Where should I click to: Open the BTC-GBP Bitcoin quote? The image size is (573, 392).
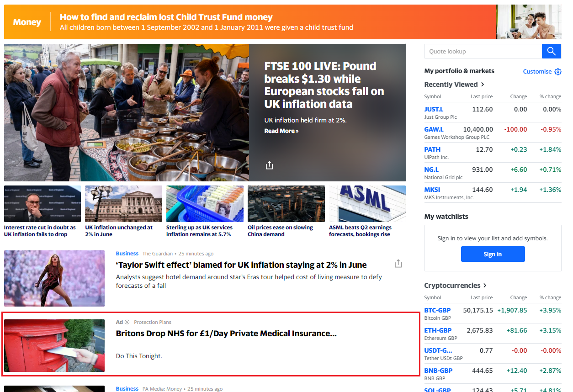437,310
